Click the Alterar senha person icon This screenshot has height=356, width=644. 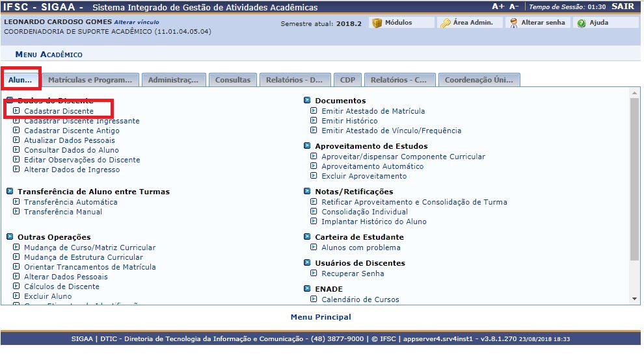[513, 23]
